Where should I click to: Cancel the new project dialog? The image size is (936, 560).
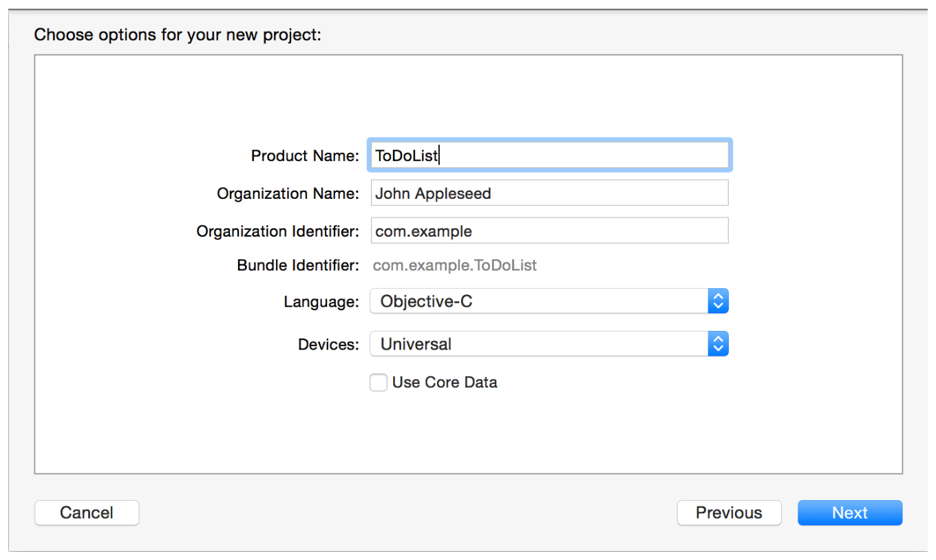[87, 513]
